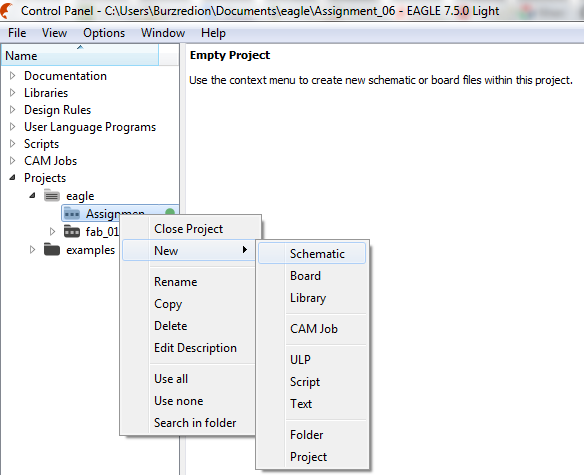Collapse the eagle folder node

tap(32, 195)
